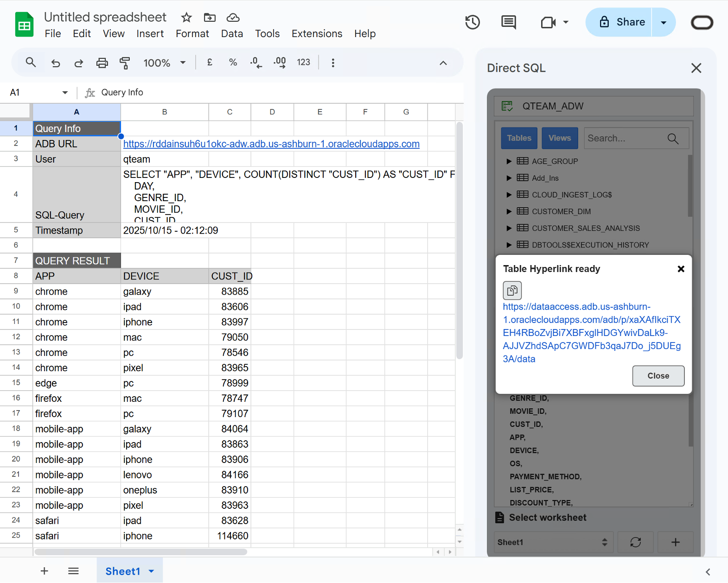
Task: Open version history clock icon
Action: click(473, 22)
